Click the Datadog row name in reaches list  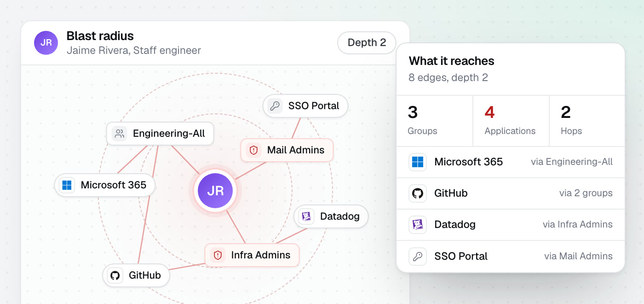[455, 225]
